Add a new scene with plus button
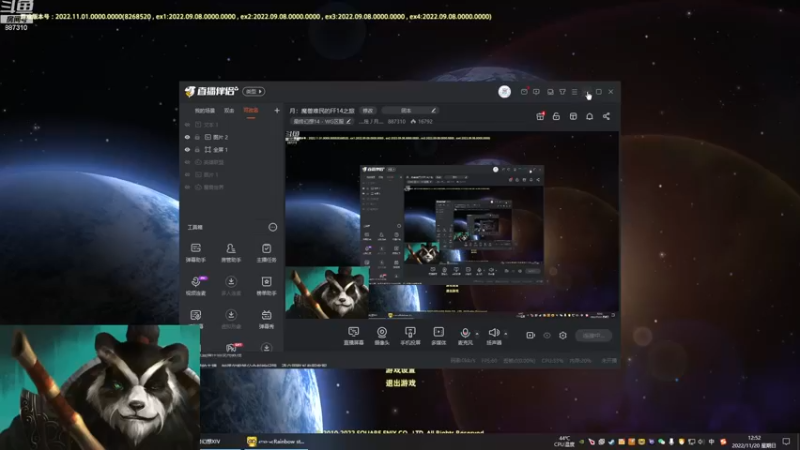800x450 pixels. [277, 110]
